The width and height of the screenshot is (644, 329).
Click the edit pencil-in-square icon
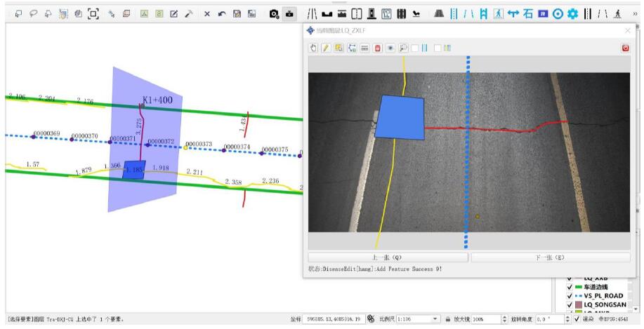pyautogui.click(x=173, y=14)
